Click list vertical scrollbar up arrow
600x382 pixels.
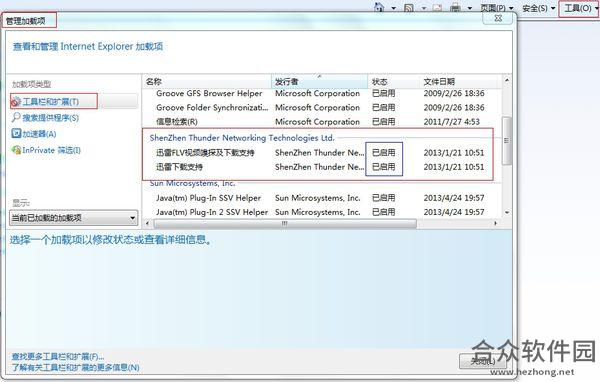tap(507, 80)
